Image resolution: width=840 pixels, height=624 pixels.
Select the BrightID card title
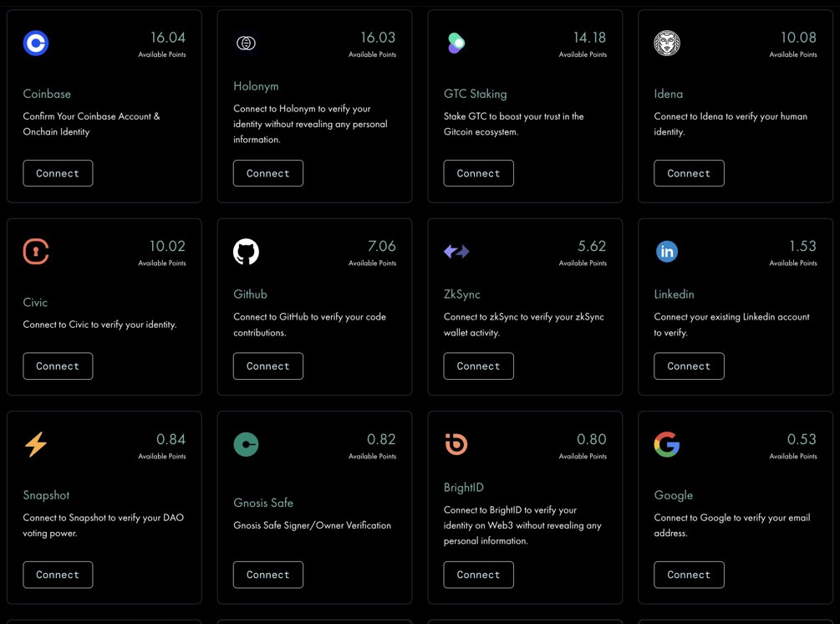click(x=463, y=488)
